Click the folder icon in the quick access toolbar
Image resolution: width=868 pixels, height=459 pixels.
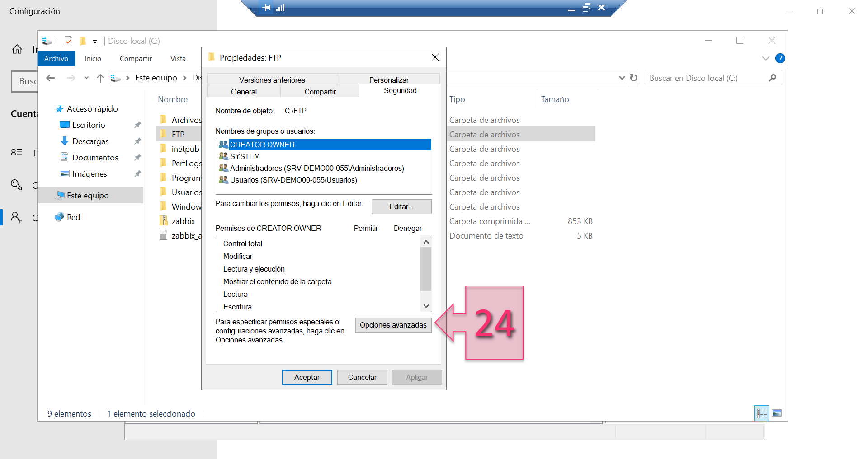(83, 41)
